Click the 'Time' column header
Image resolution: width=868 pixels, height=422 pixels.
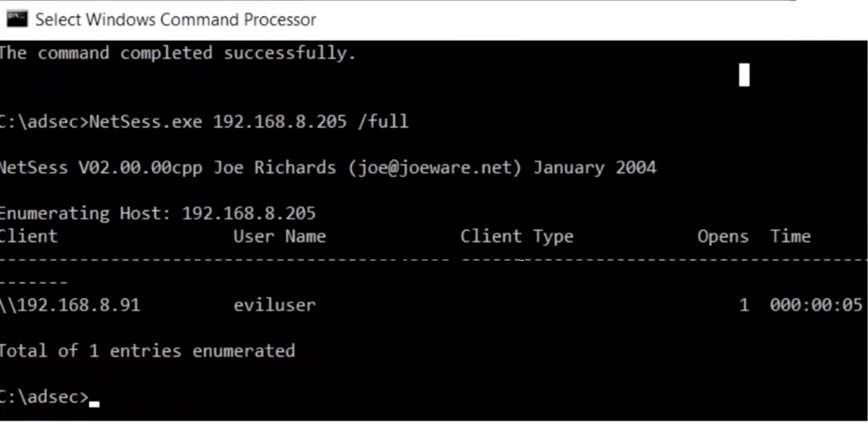coord(790,236)
